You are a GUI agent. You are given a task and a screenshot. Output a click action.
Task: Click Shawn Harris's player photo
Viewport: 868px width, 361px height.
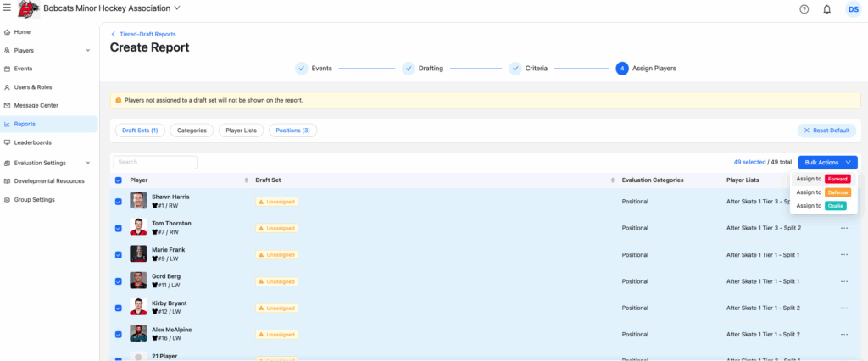[138, 201]
